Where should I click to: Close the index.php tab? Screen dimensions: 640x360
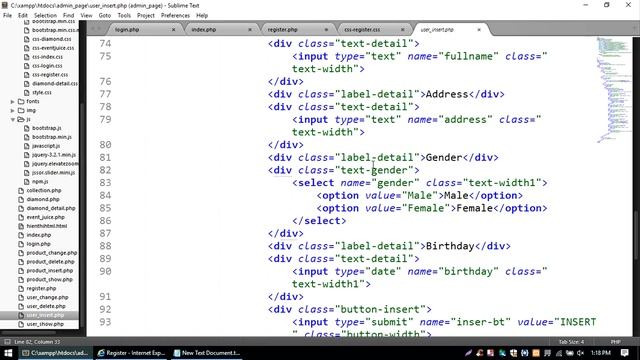(250, 30)
